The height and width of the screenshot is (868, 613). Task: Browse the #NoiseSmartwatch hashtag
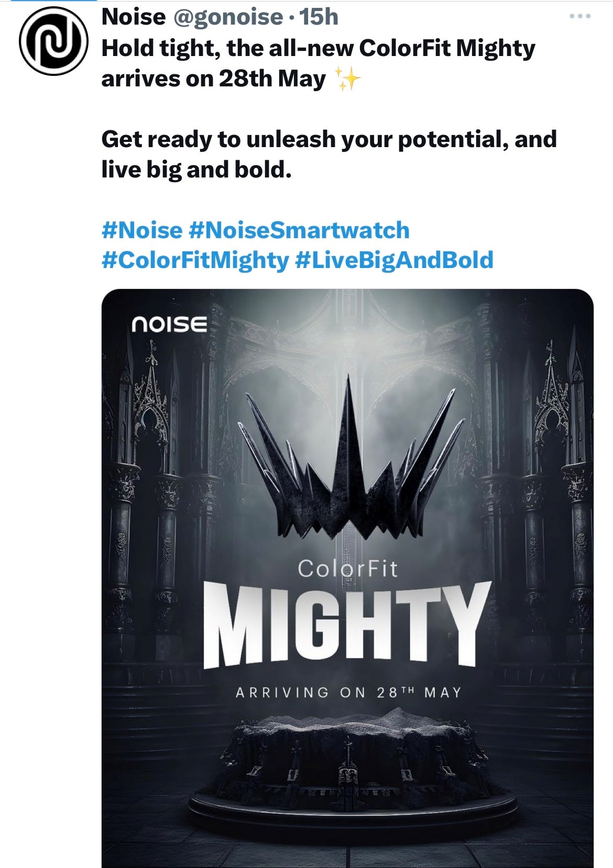point(299,230)
